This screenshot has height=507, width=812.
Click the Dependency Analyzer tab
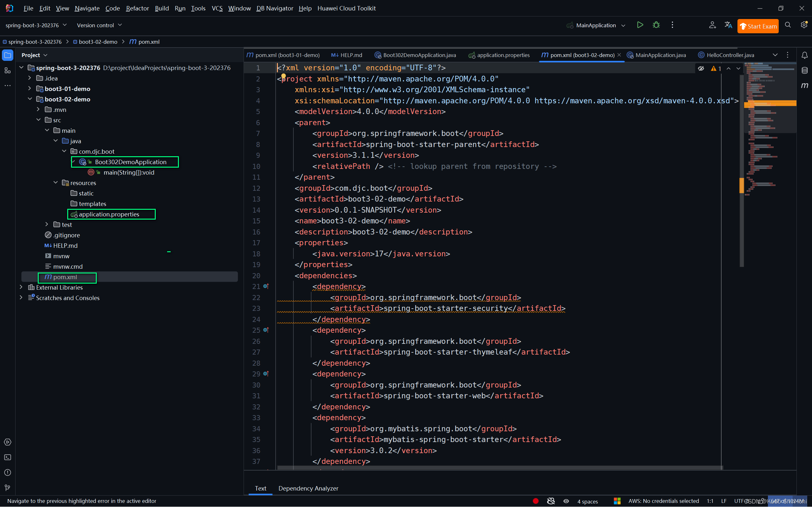click(x=308, y=488)
